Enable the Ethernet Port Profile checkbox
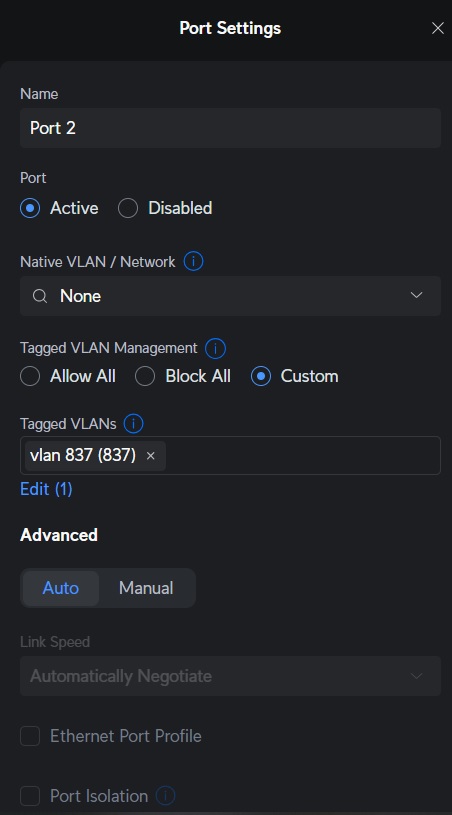The height and width of the screenshot is (815, 452). click(30, 736)
